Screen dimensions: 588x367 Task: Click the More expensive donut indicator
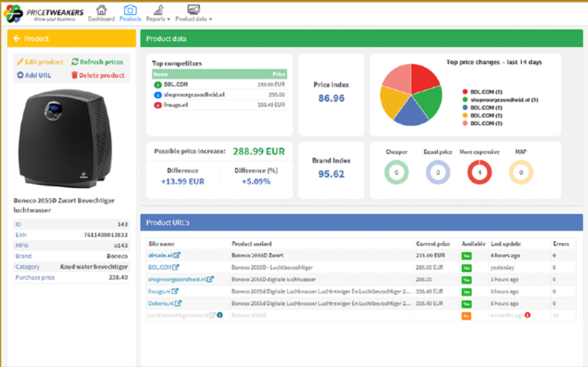[479, 172]
